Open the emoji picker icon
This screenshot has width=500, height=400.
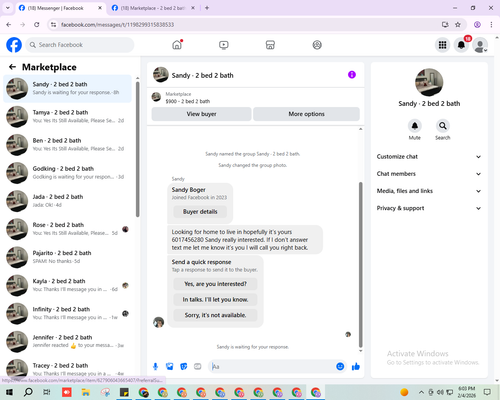(340, 367)
